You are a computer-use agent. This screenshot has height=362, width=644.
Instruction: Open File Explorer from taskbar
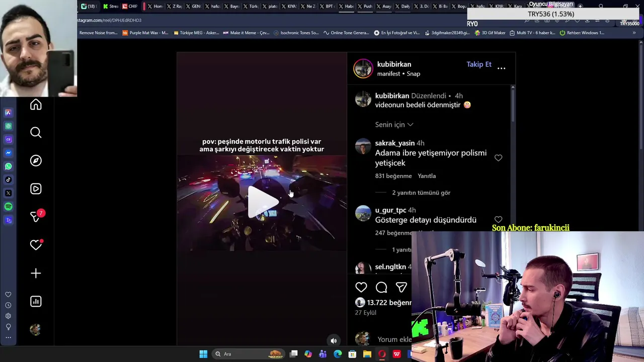(367, 354)
